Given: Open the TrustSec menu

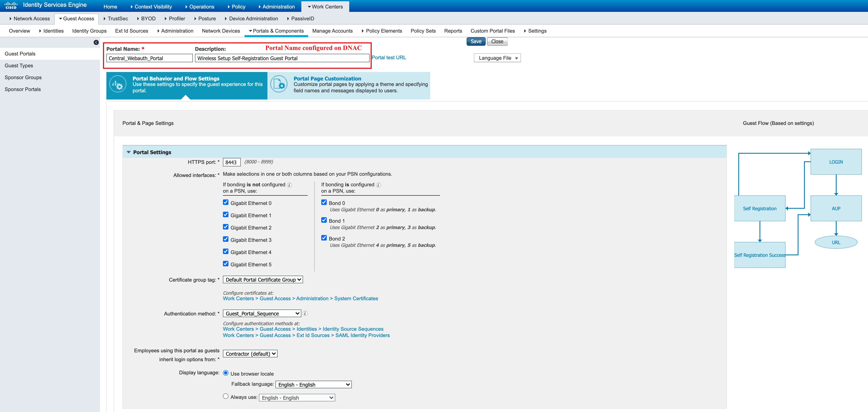Looking at the screenshot, I should pyautogui.click(x=116, y=19).
